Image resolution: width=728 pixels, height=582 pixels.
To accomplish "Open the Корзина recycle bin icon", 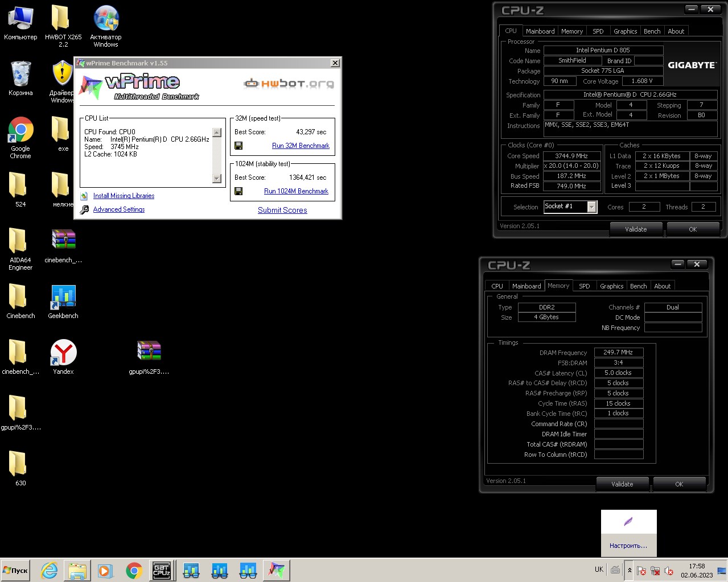I will pos(20,79).
